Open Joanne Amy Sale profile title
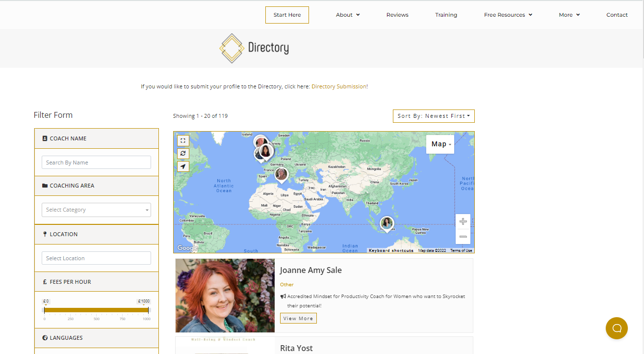The height and width of the screenshot is (354, 644). pyautogui.click(x=311, y=270)
